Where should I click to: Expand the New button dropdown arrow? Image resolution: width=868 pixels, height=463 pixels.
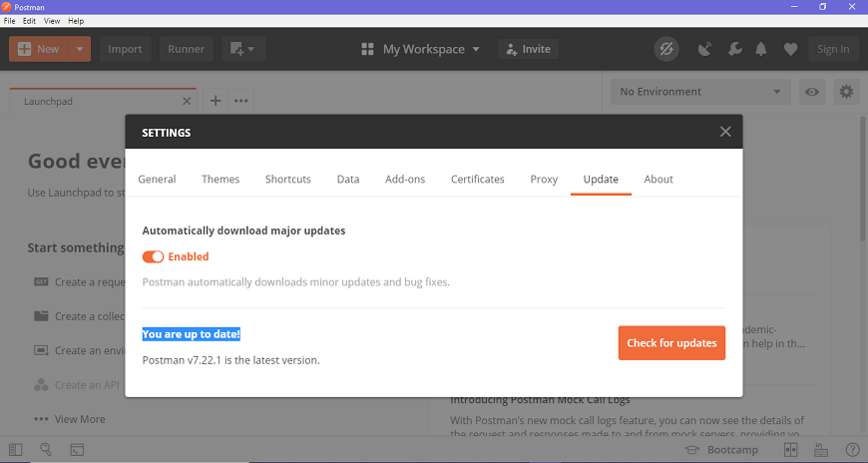(79, 49)
